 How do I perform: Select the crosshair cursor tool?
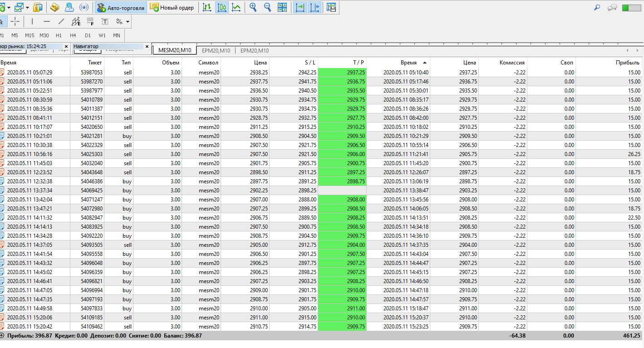(x=15, y=21)
